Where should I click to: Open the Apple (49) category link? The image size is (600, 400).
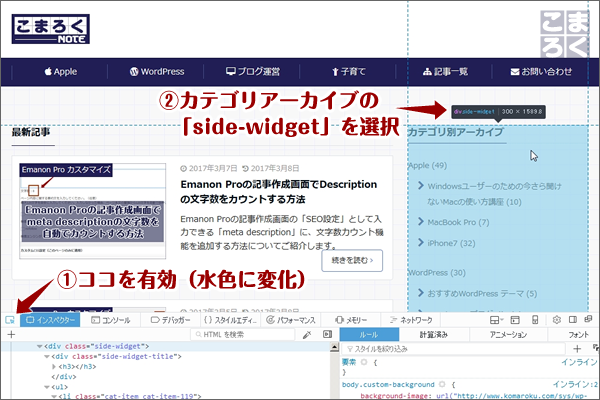pyautogui.click(x=427, y=165)
